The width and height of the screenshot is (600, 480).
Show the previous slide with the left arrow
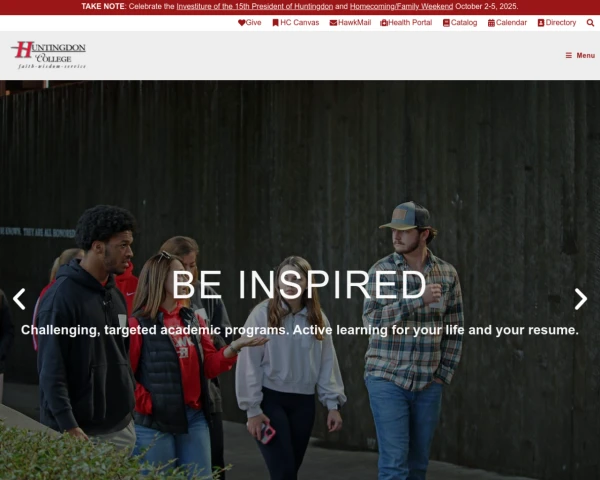tap(19, 299)
